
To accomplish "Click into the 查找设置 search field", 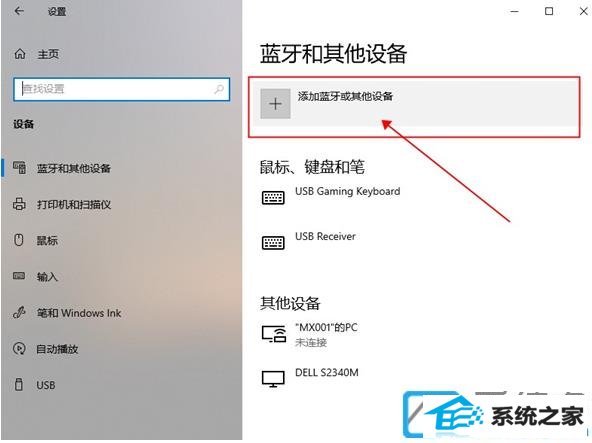I will 122,90.
